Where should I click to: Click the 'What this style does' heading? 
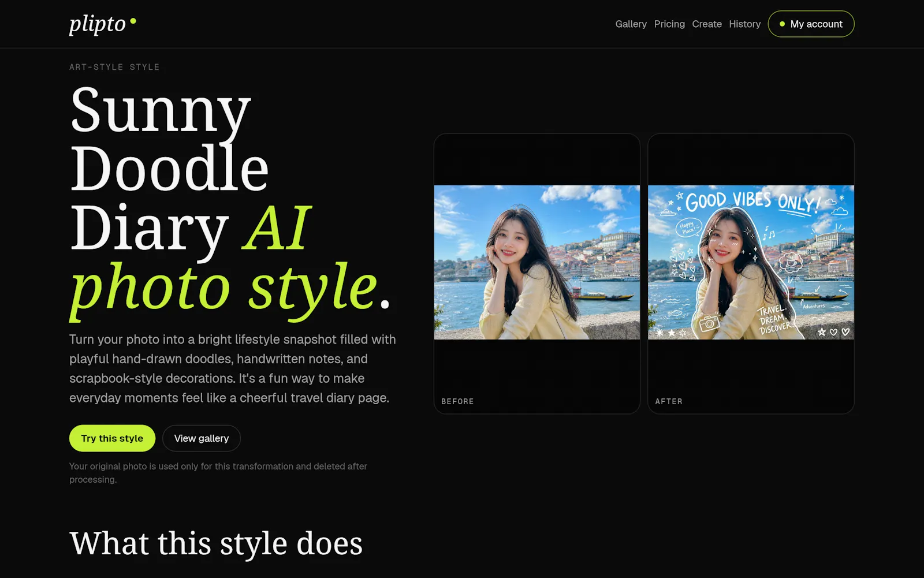[216, 543]
